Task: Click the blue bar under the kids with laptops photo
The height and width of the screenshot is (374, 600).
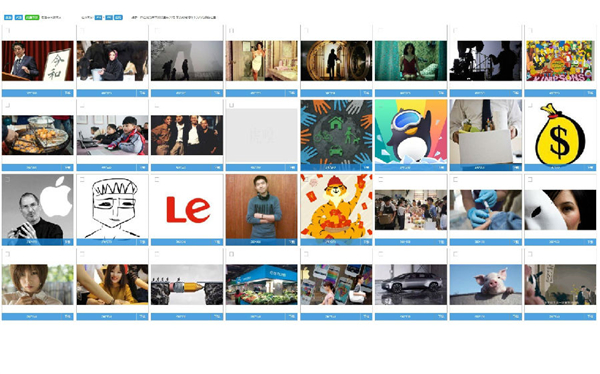Action: point(107,168)
